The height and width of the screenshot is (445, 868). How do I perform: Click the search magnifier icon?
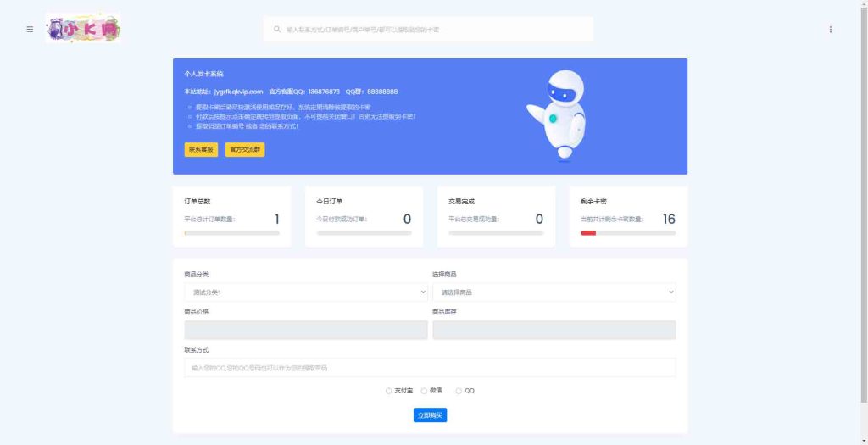click(276, 29)
